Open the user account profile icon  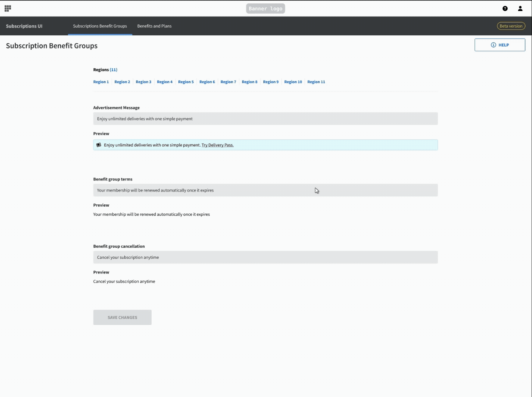point(520,8)
